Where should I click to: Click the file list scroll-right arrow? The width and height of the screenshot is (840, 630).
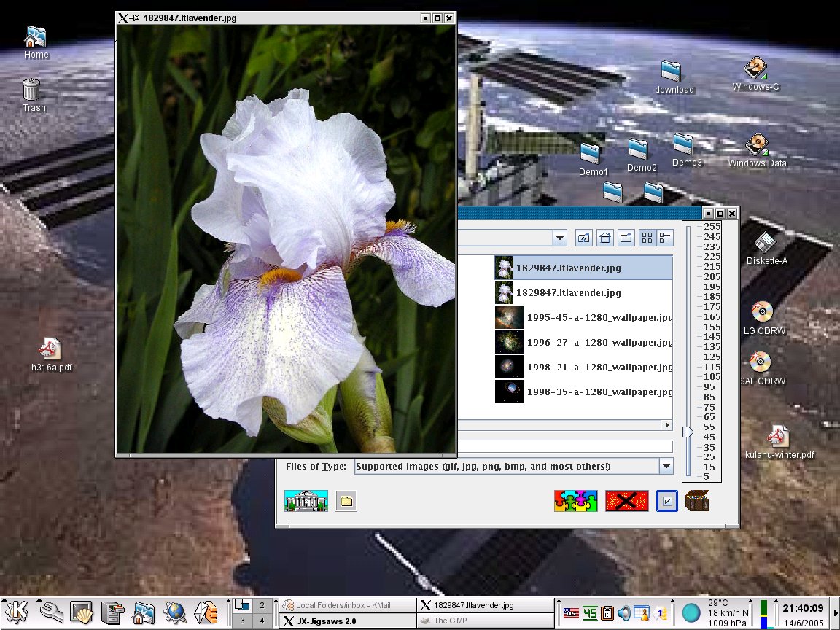(667, 425)
